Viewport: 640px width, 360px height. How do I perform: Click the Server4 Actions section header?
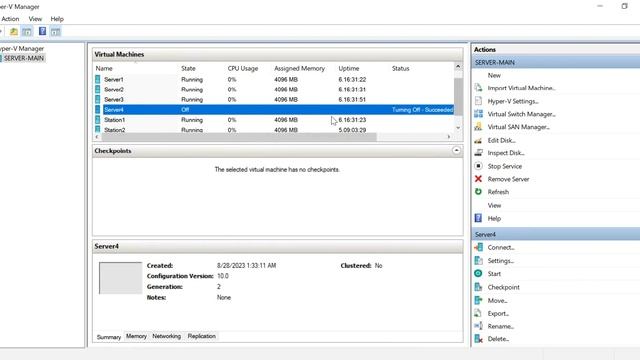[556, 234]
